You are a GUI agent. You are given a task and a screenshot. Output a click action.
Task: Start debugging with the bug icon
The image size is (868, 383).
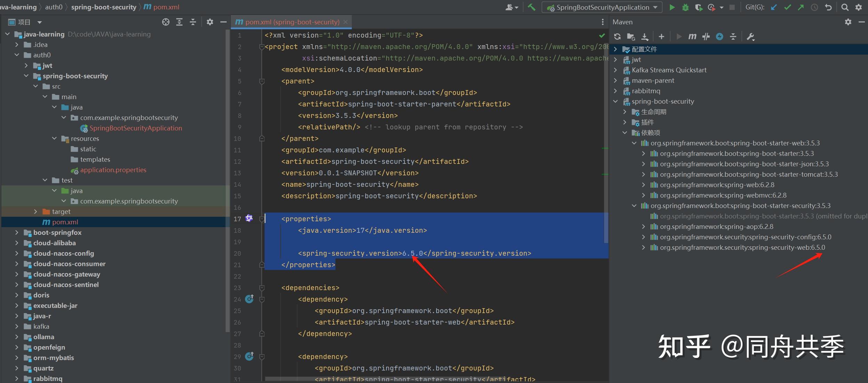tap(685, 7)
